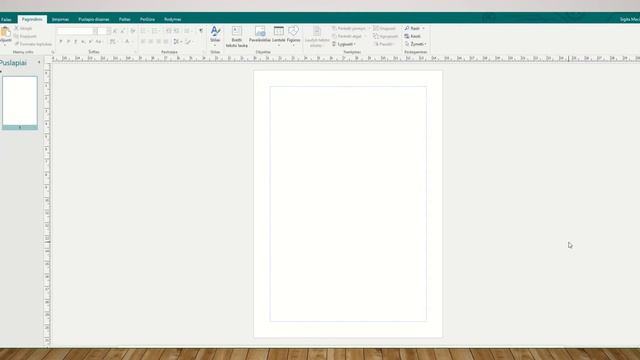Select page 1 thumbnail in Puslapiai

[20, 103]
